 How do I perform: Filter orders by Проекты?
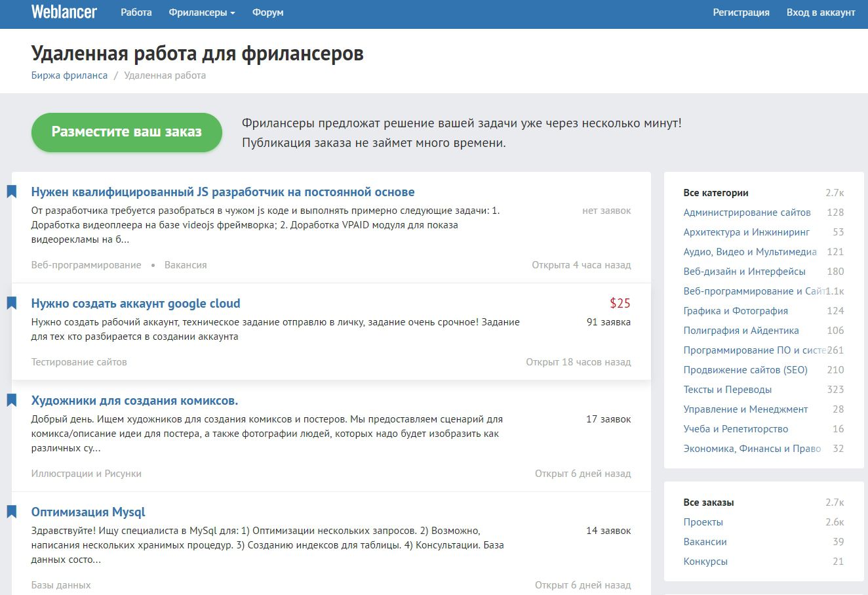pyautogui.click(x=703, y=522)
